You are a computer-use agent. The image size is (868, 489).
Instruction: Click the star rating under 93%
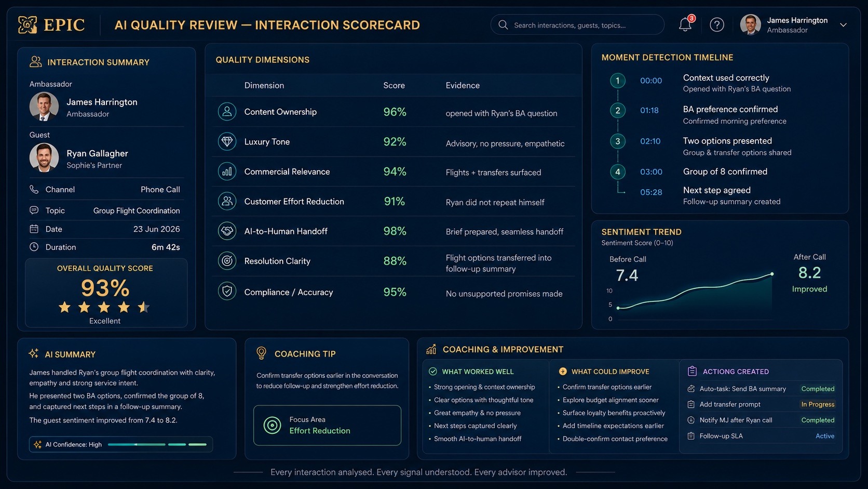click(104, 307)
